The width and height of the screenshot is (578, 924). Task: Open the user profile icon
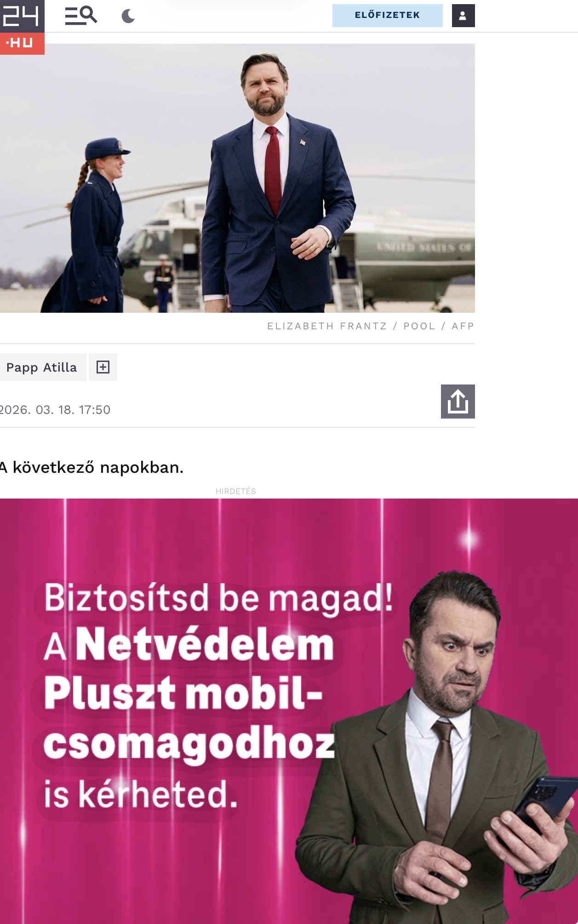[463, 16]
